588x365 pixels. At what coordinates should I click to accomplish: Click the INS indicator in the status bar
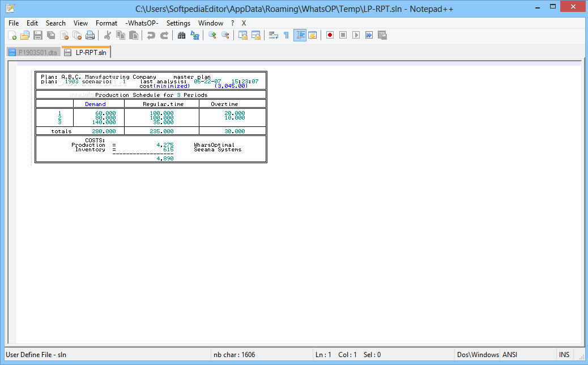pyautogui.click(x=564, y=355)
